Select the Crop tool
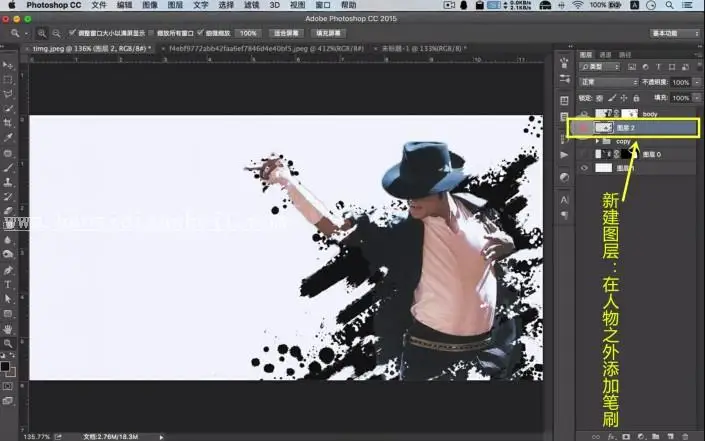The height and width of the screenshot is (441, 705). click(x=8, y=123)
